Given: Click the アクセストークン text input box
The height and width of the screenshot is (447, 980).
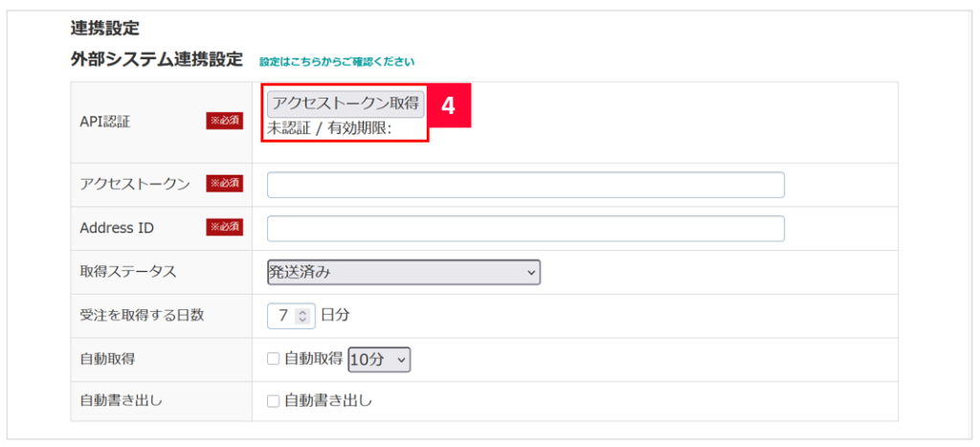Looking at the screenshot, I should coord(525,185).
